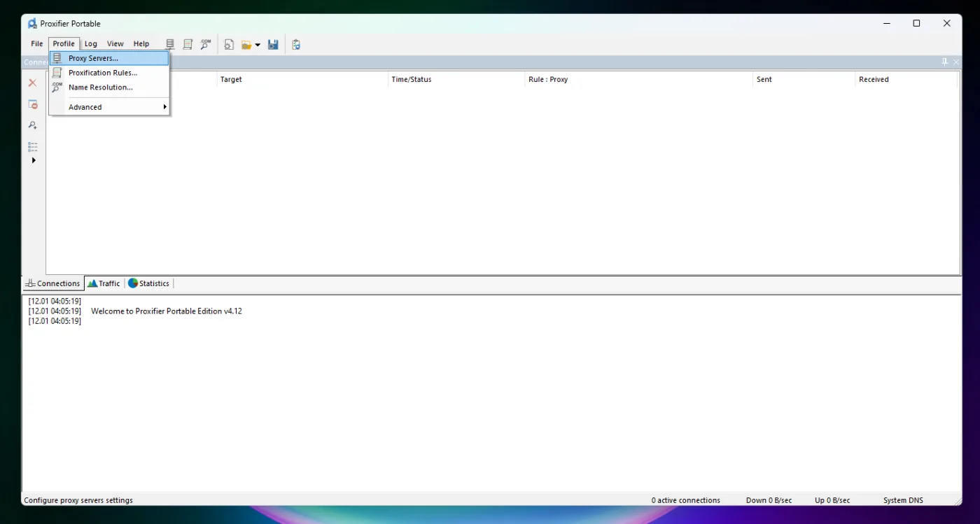The width and height of the screenshot is (980, 524).
Task: Click the Proxy Servers toolbar icon
Action: (x=170, y=45)
